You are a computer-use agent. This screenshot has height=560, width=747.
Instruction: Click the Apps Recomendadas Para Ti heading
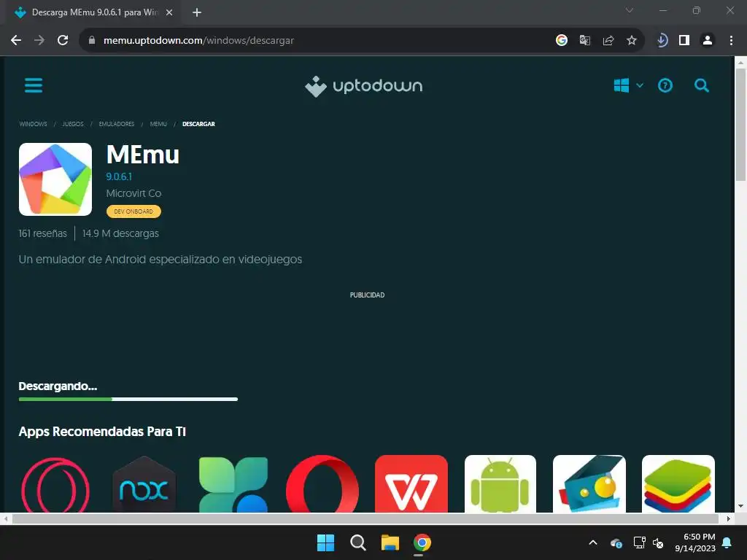[x=102, y=432]
